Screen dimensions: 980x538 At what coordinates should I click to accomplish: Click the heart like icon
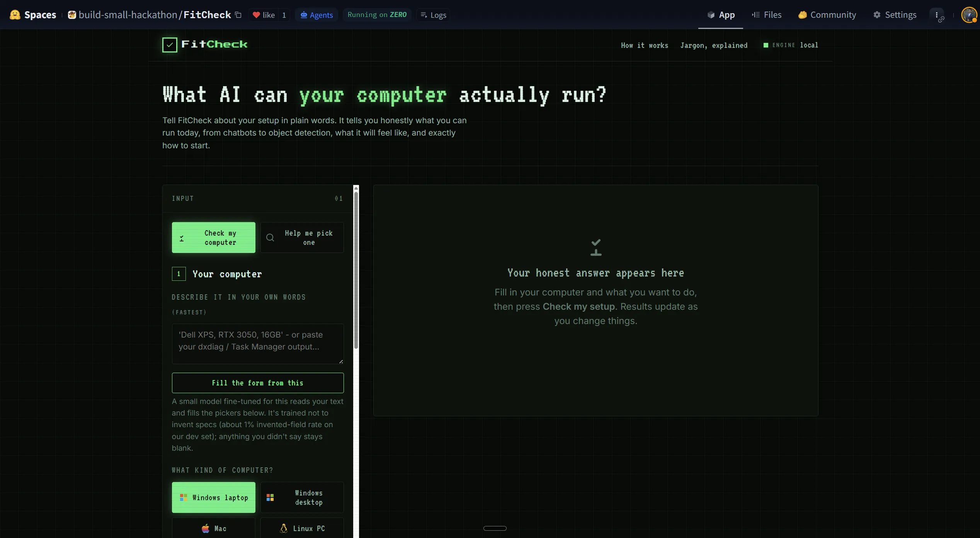[256, 15]
